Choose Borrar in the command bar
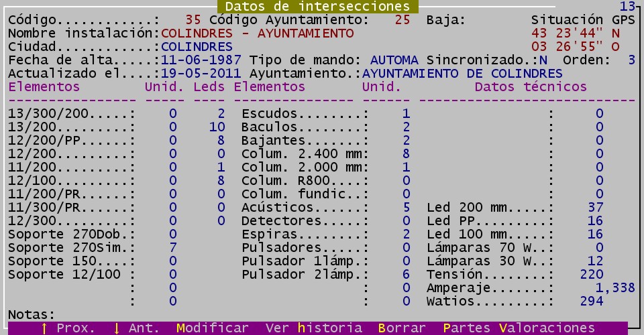Screen dimensions: 644x335 [x=402, y=328]
